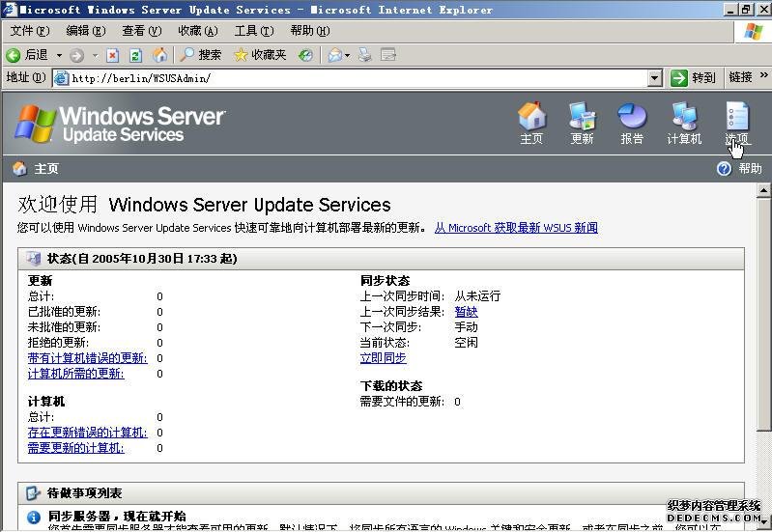Expand the Links (链接) toolbar chevron
Screen dimensions: 772x532
click(763, 75)
